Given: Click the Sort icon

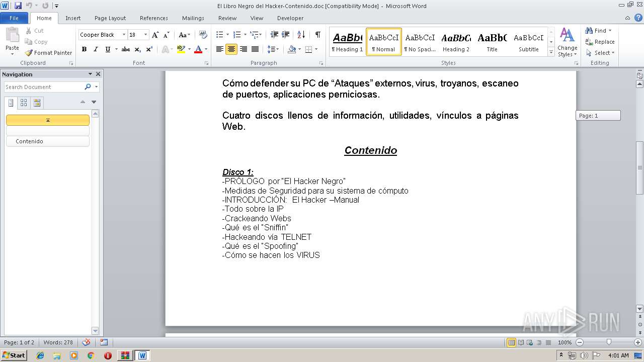Looking at the screenshot, I should tap(301, 35).
